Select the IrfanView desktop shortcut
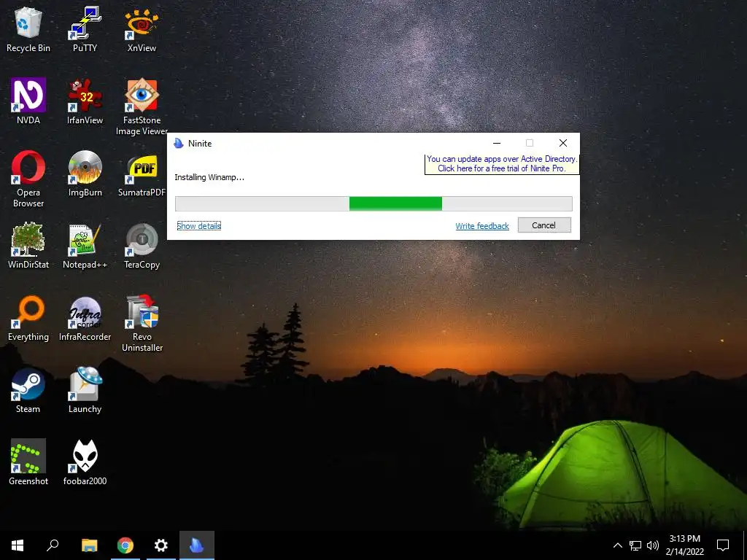Viewport: 747px width, 560px height. (x=85, y=101)
